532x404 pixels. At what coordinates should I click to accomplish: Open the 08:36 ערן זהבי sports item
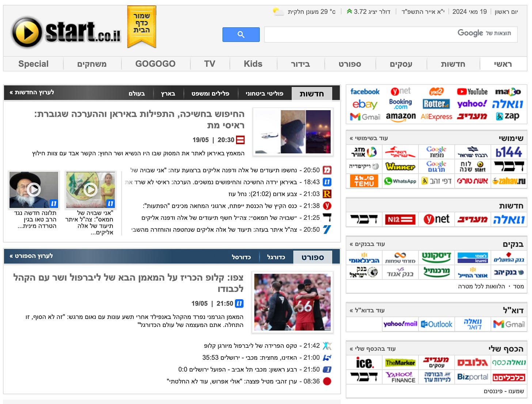(243, 381)
